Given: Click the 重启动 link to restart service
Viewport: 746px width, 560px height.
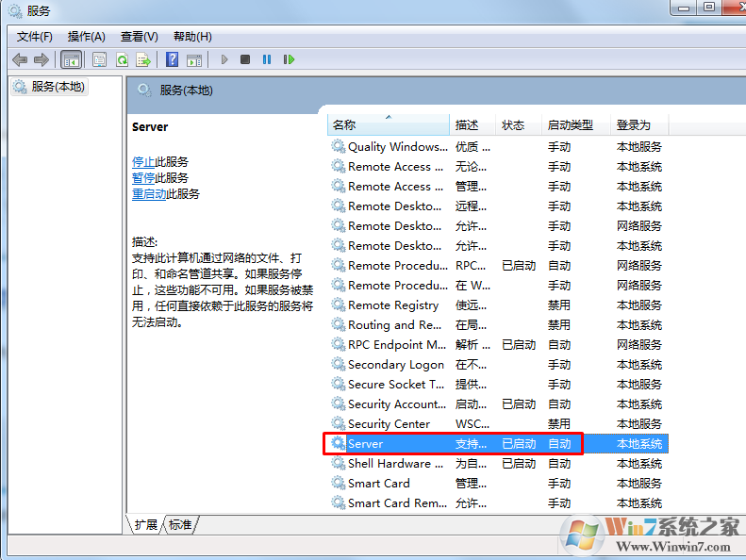Looking at the screenshot, I should coord(149,194).
